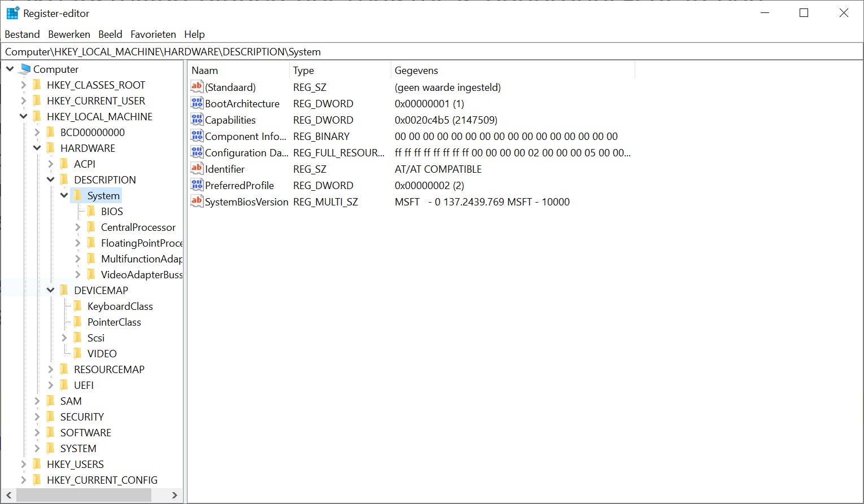Click the BIOS folder icon
864x504 pixels.
91,211
